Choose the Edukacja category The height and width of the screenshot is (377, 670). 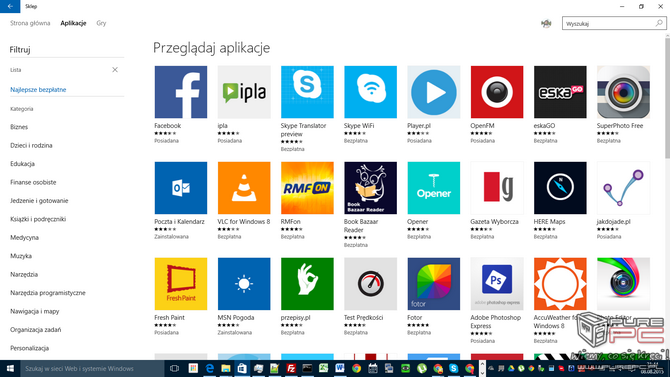22,164
